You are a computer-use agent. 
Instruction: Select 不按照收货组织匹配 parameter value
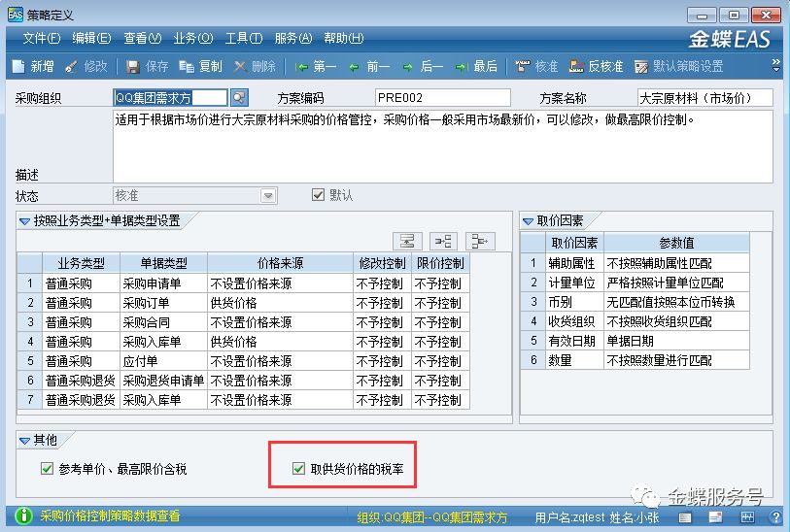click(x=676, y=321)
